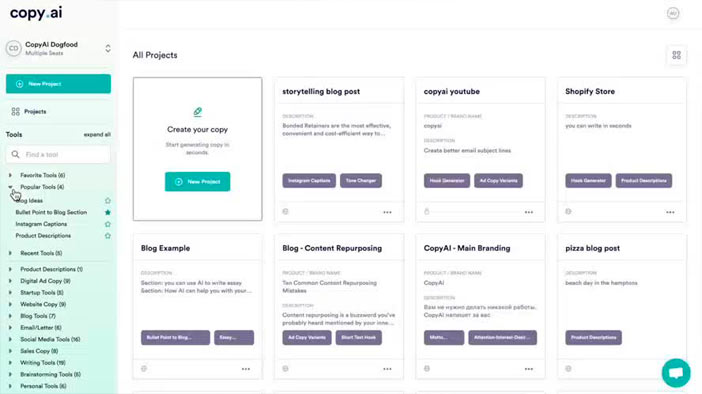Click the Find a tool search field
Viewport: 702px width, 394px height.
coord(58,154)
